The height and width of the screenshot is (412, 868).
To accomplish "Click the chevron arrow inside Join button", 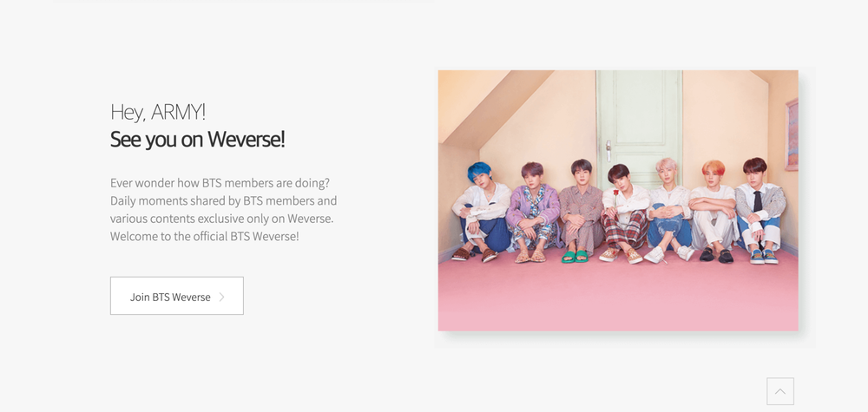I will (x=222, y=297).
